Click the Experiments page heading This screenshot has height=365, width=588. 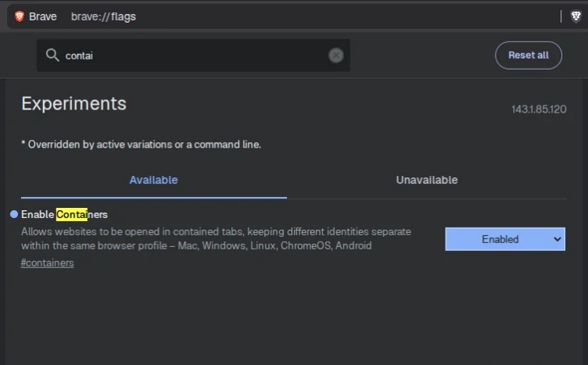73,103
